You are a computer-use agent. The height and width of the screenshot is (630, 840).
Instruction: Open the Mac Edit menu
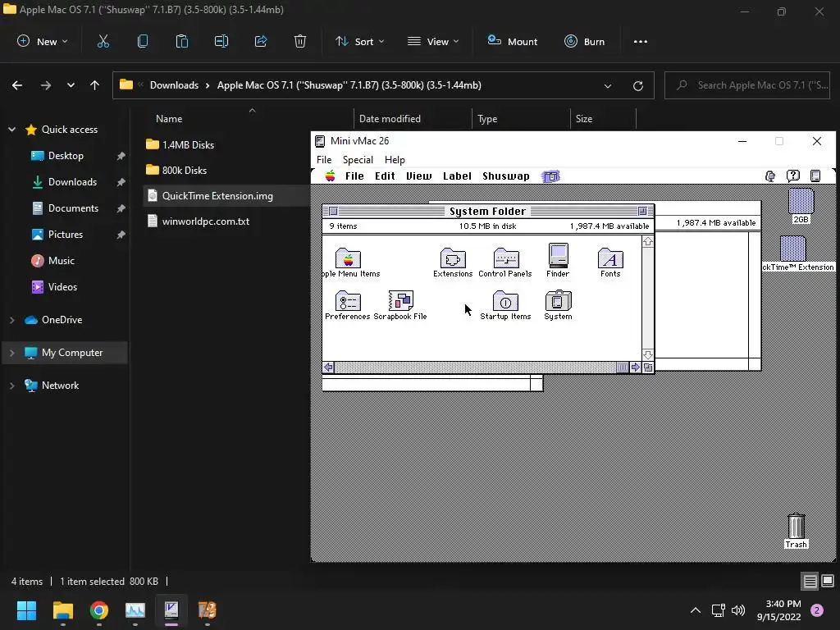click(x=385, y=176)
